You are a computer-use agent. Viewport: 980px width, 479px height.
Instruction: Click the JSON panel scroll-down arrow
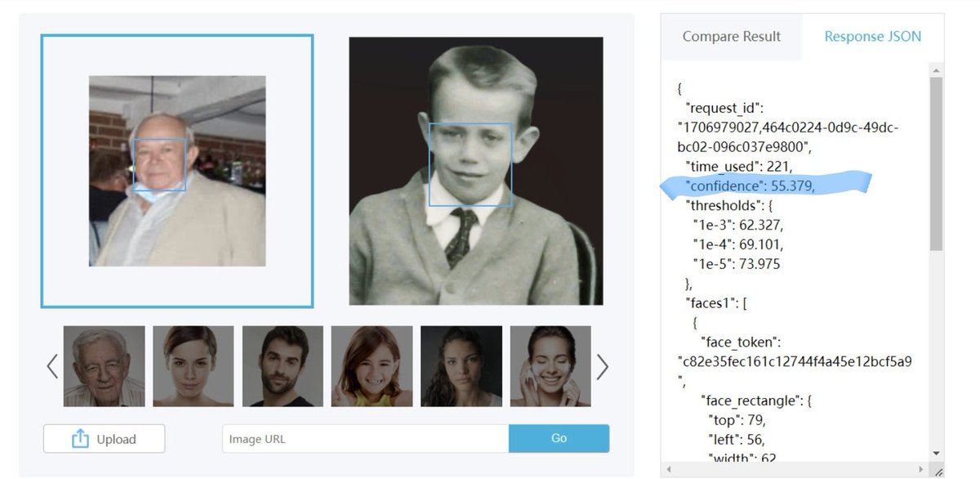tap(936, 453)
